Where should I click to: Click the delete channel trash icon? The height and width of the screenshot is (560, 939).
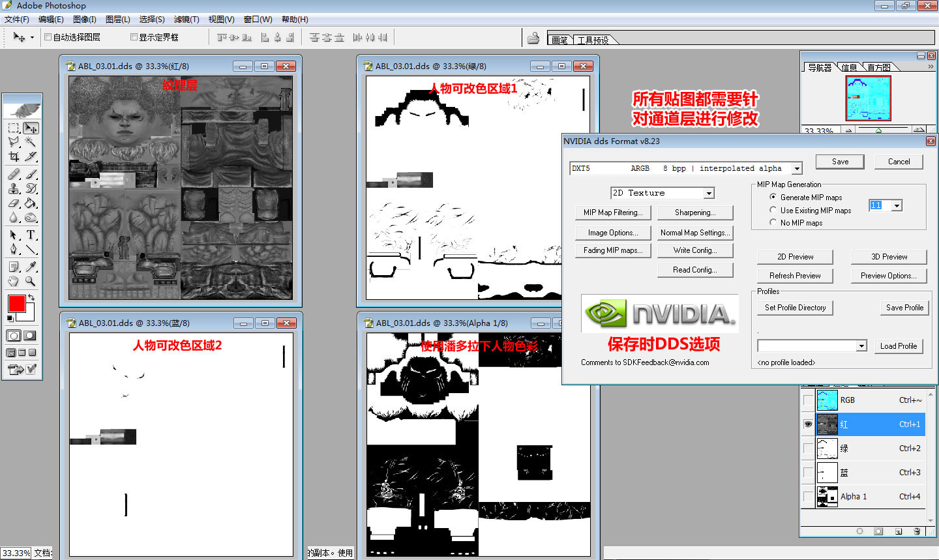917,531
